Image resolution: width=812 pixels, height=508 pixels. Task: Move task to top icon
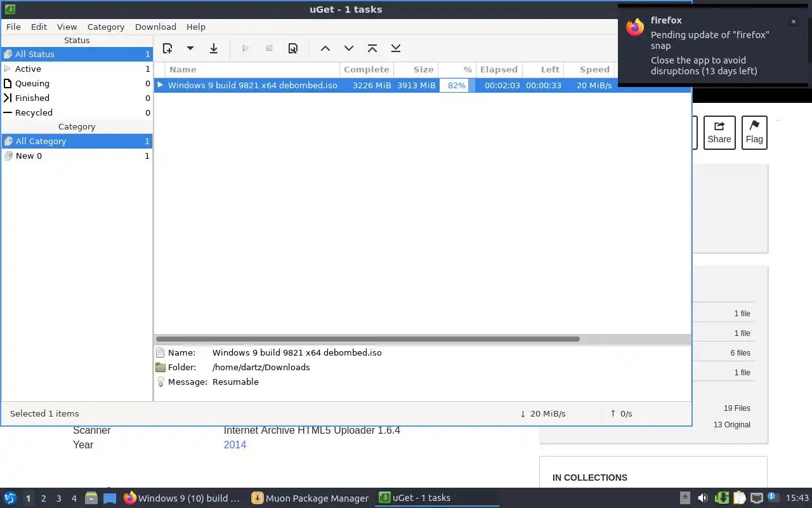click(372, 48)
